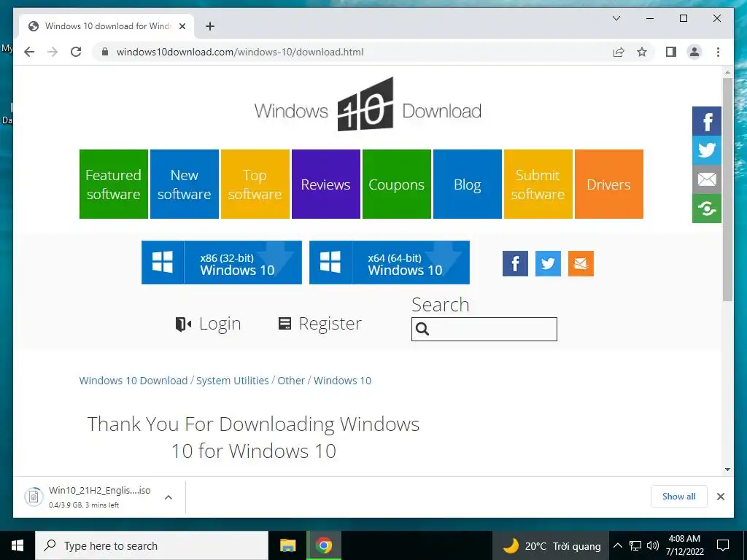Click the volume speaker tray icon

point(653,545)
